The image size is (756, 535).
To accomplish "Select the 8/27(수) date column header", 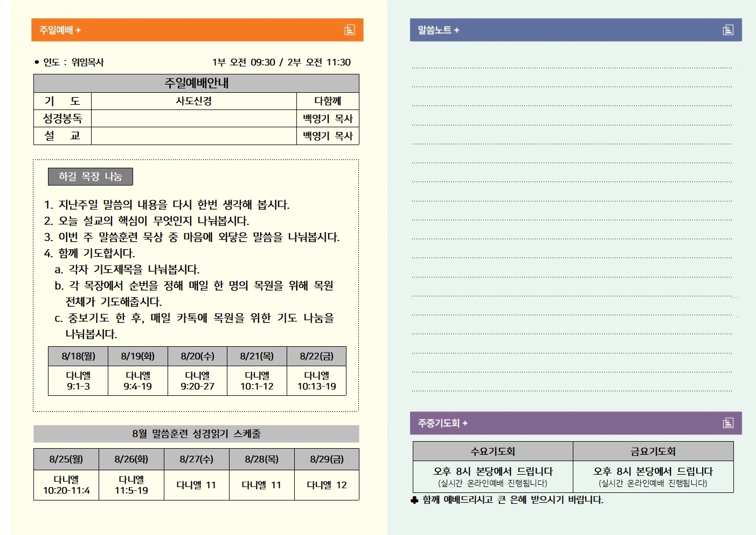I will tap(196, 459).
